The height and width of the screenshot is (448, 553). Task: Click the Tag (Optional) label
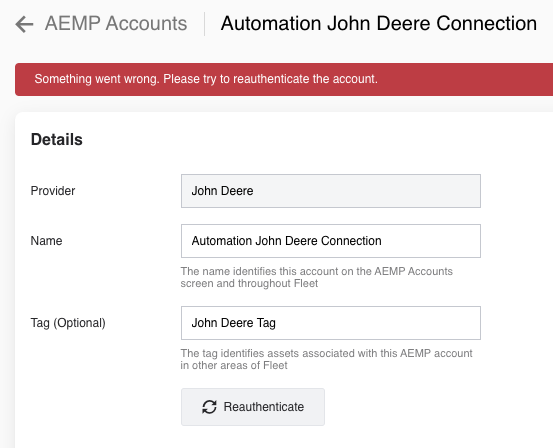[x=68, y=323]
